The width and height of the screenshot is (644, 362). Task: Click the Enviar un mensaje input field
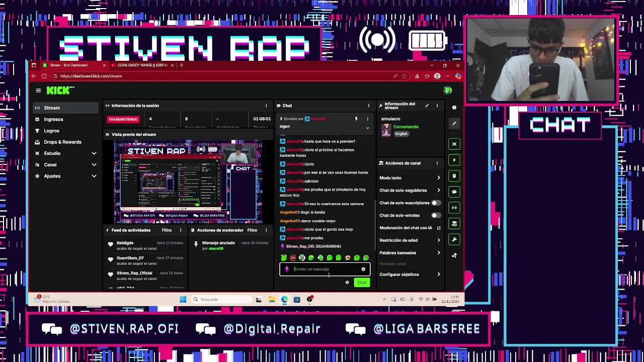325,269
